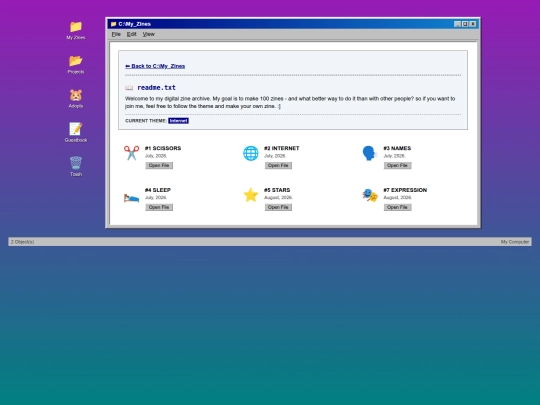Minimize the C:\My_Zines window

point(457,24)
